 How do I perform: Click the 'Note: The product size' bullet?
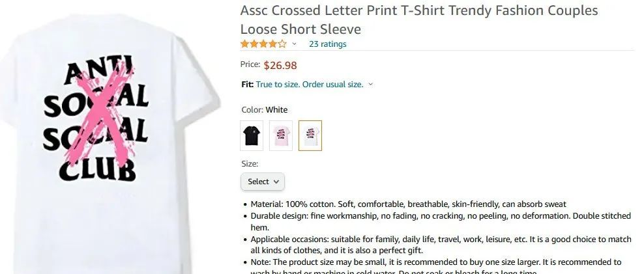pyautogui.click(x=436, y=262)
